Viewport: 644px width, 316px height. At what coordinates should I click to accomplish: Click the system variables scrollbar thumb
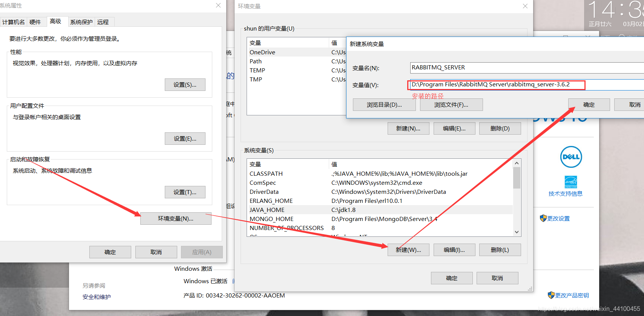(517, 178)
